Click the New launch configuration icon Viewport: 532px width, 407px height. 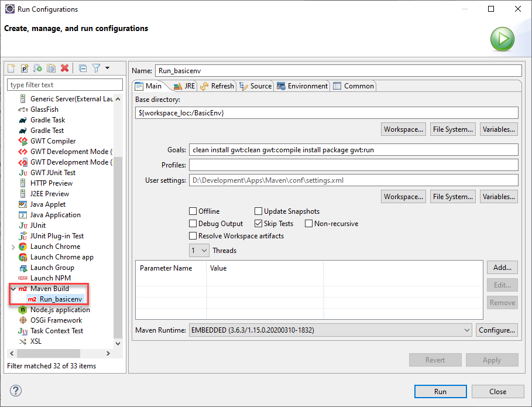(11, 69)
